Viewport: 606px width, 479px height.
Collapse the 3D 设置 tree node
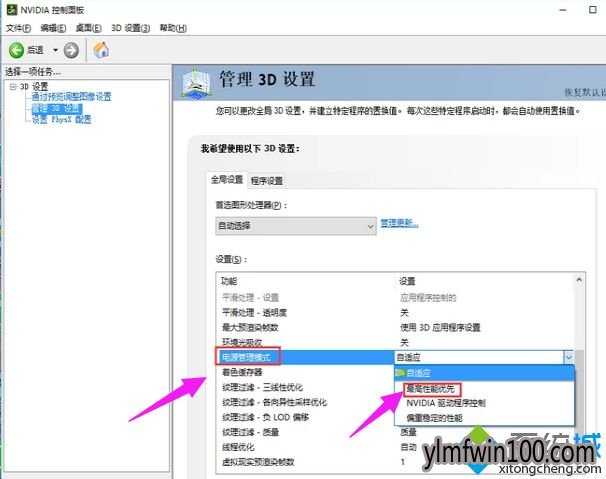13,86
